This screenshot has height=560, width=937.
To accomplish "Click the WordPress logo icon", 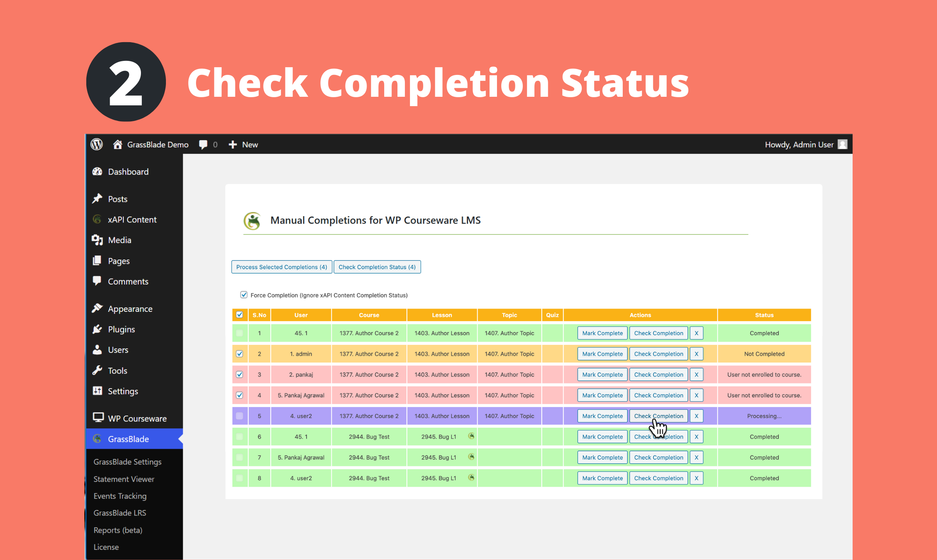I will coord(96,144).
